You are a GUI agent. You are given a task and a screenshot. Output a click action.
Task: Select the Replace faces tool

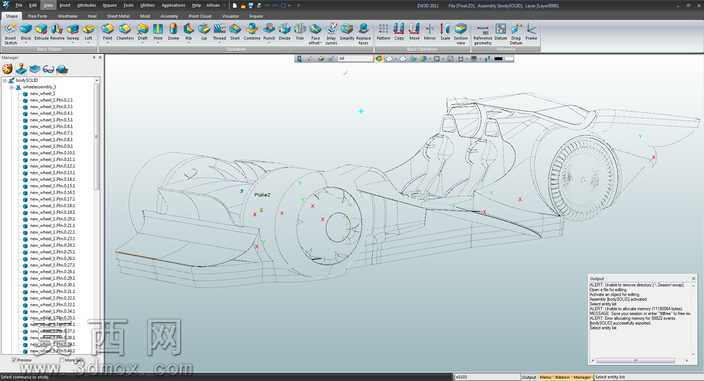click(x=363, y=34)
